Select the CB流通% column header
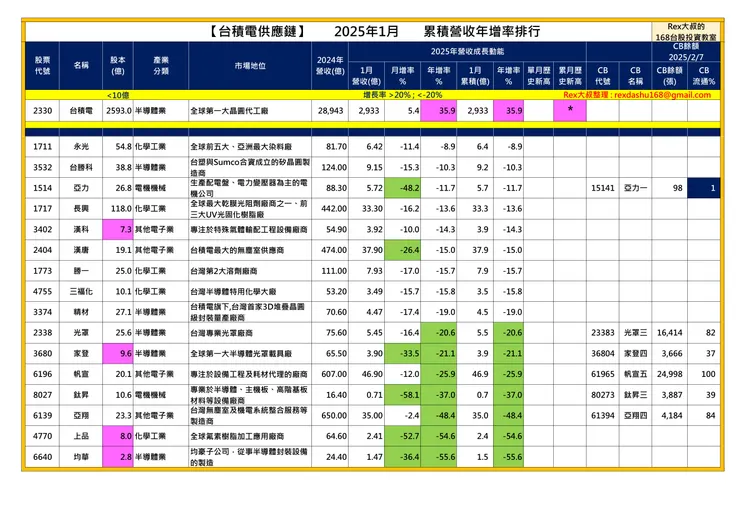 [x=704, y=76]
